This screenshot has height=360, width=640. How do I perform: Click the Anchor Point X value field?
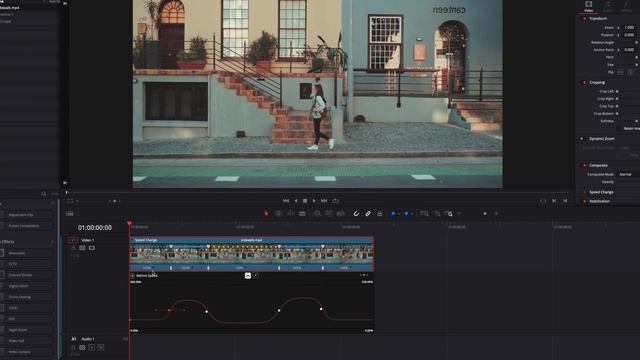(629, 50)
